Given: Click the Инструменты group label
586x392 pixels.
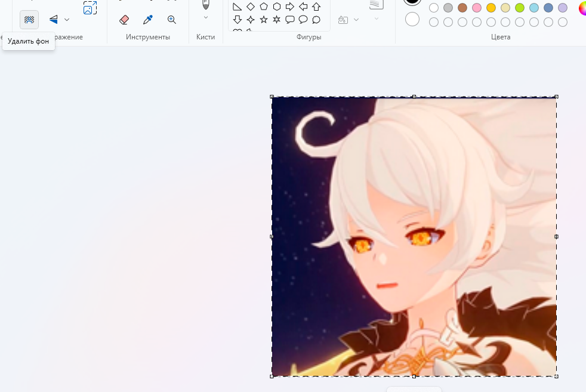Looking at the screenshot, I should coord(148,37).
